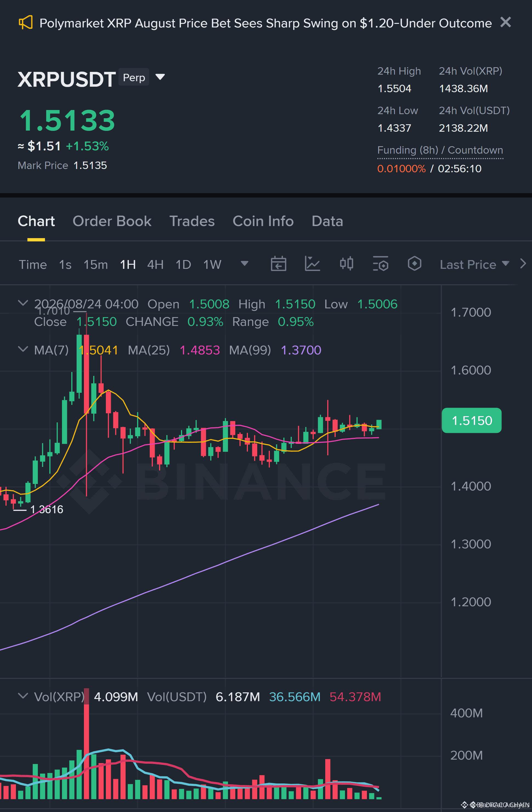Switch to the Data tab
This screenshot has width=532, height=812.
point(327,221)
